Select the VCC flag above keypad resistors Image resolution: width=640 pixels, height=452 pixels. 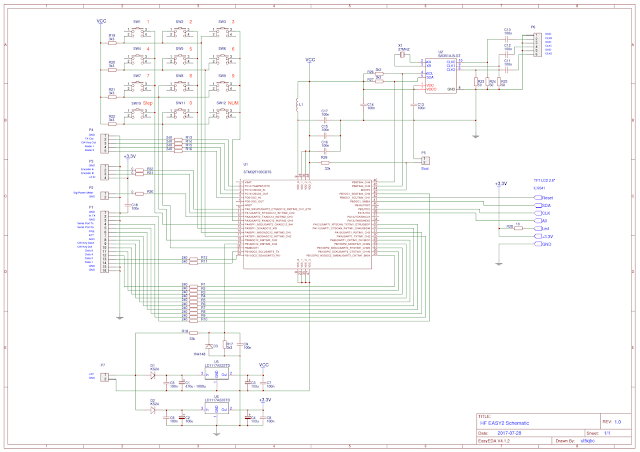point(101,22)
